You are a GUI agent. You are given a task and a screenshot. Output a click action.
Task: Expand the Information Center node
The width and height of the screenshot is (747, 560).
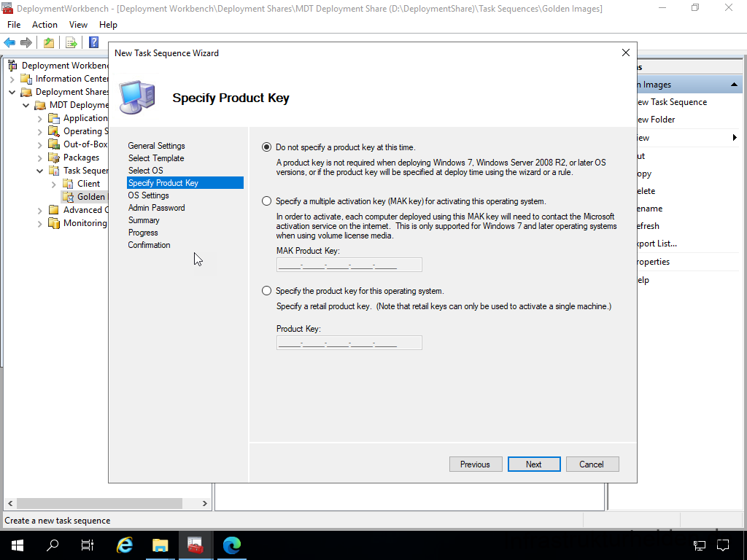point(12,79)
